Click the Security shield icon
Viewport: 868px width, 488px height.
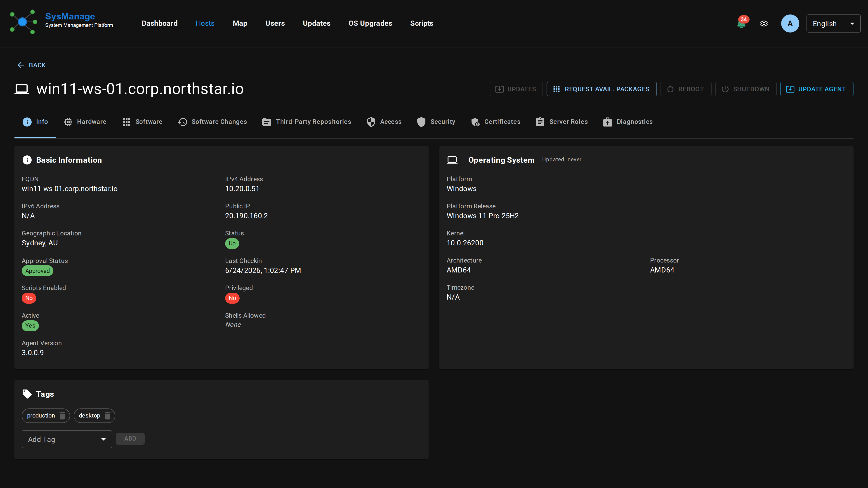click(421, 122)
